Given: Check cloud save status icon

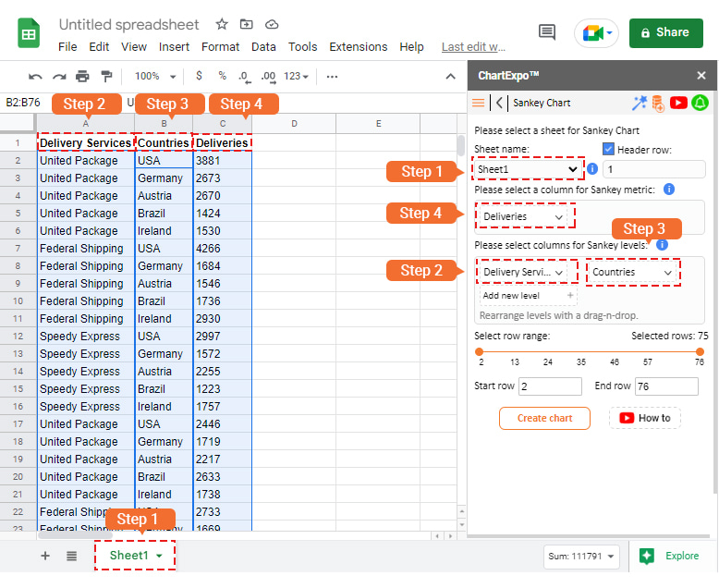Looking at the screenshot, I should pyautogui.click(x=272, y=24).
